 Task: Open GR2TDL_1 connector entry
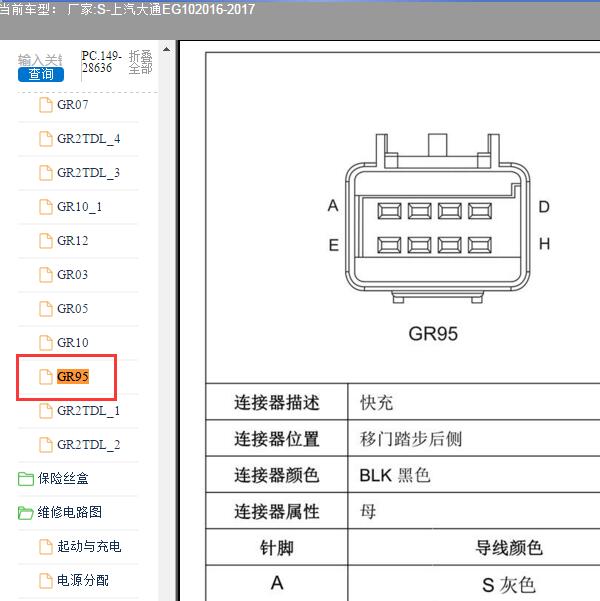pos(89,411)
